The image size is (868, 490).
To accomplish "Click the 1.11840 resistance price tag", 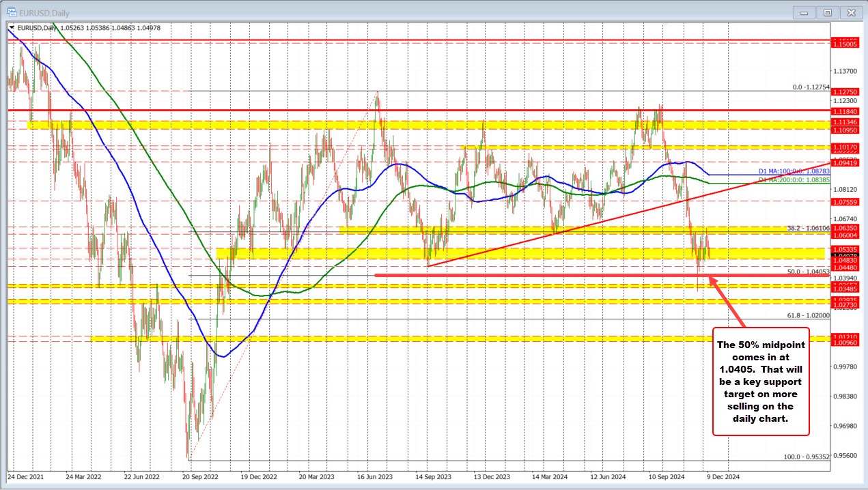I will tap(845, 110).
